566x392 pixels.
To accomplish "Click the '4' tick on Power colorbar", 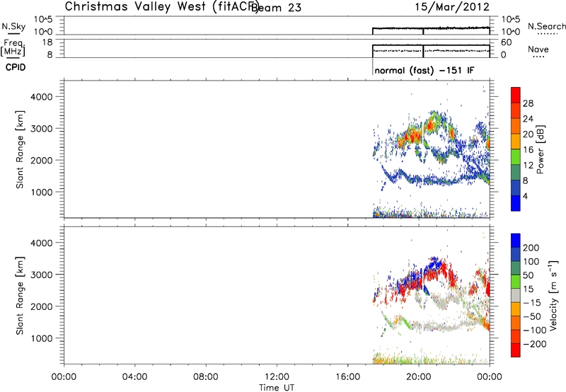I will [x=525, y=196].
